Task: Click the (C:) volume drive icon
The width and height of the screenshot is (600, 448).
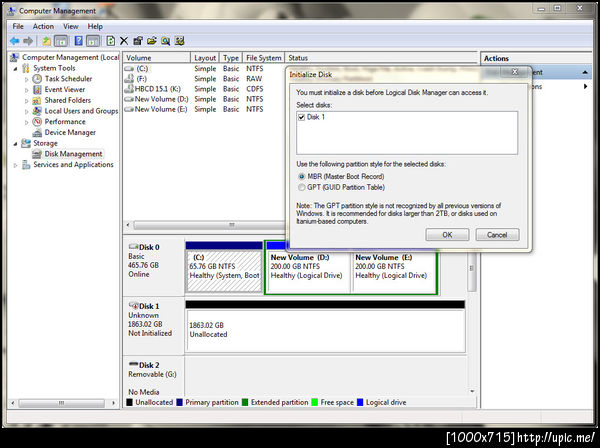Action: [x=129, y=69]
